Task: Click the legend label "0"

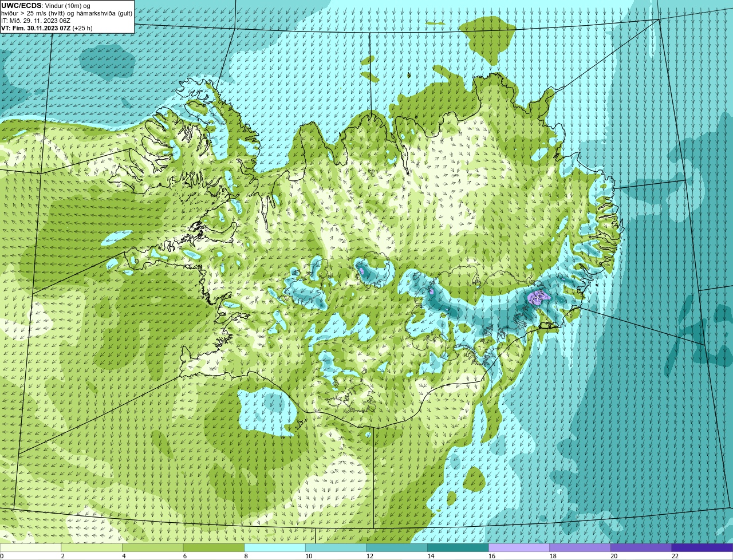Action: [2, 556]
